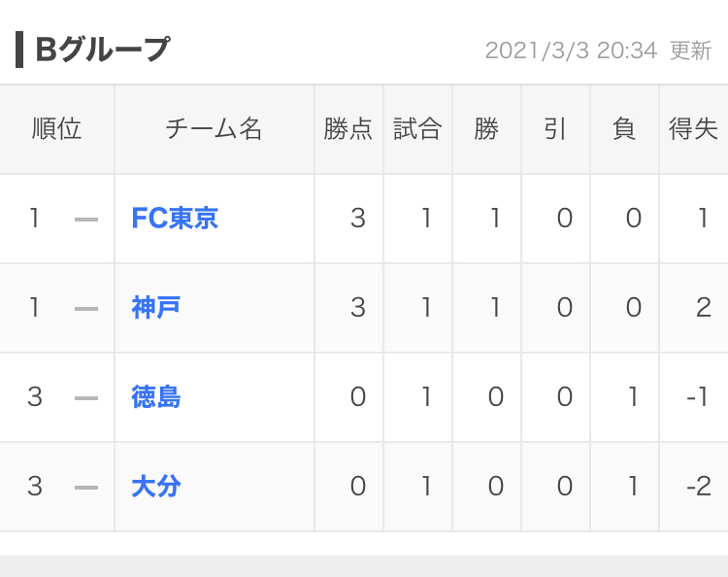Click 大分's goal difference value -2
The image size is (728, 577).
(699, 487)
